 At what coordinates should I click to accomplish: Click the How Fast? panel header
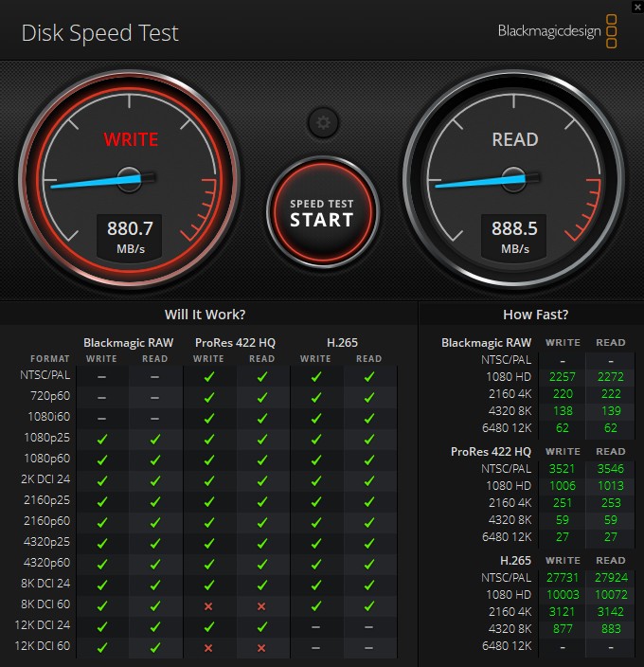pos(536,315)
